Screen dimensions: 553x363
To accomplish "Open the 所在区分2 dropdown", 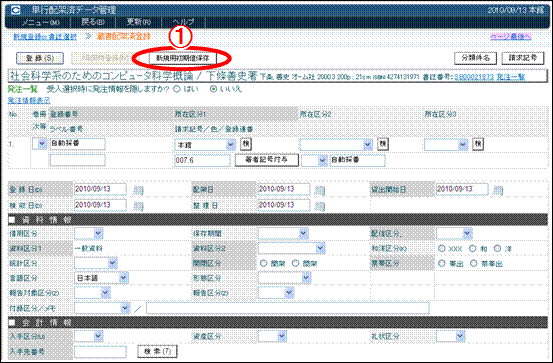I will point(336,145).
